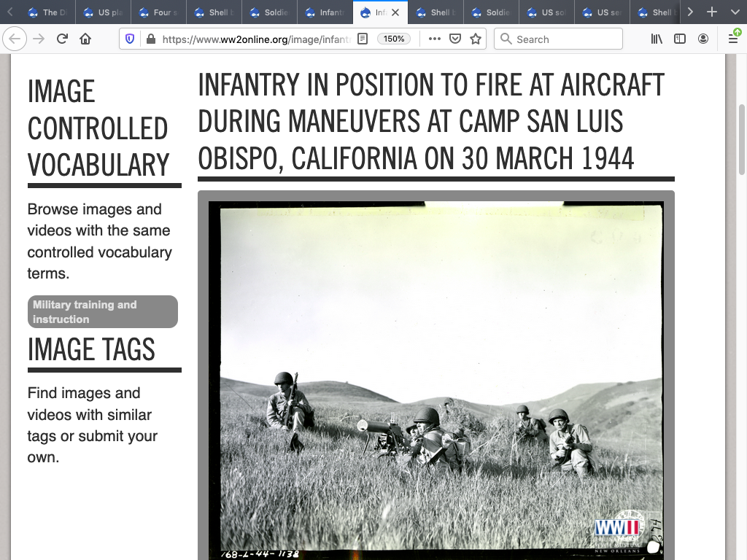Toggle reader view for this page
The height and width of the screenshot is (560, 747).
(363, 39)
